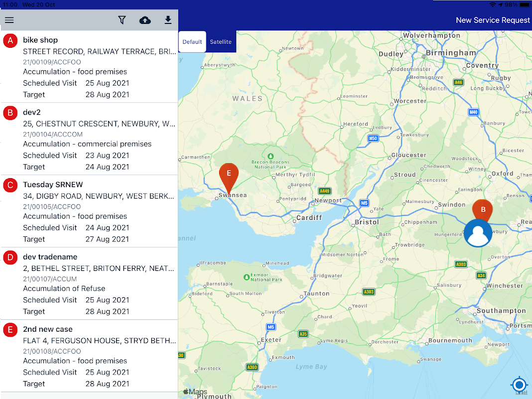The width and height of the screenshot is (532, 399).
Task: Open the dev2 case title
Action: 32,112
